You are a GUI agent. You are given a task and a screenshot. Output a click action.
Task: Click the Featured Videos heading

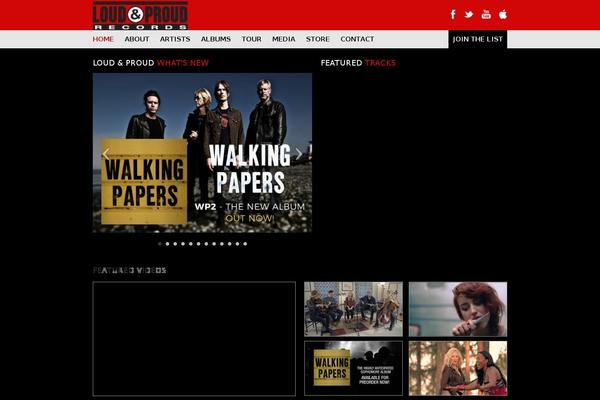coord(130,270)
